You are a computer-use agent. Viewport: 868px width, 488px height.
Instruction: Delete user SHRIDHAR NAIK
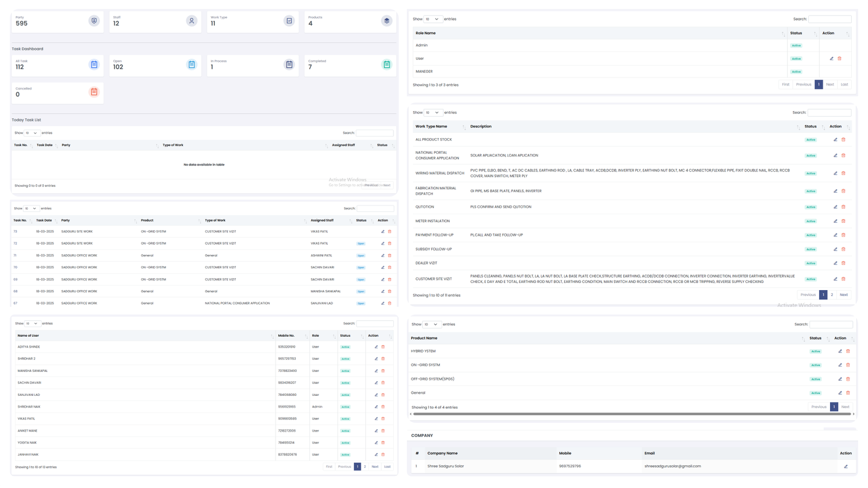click(x=383, y=407)
